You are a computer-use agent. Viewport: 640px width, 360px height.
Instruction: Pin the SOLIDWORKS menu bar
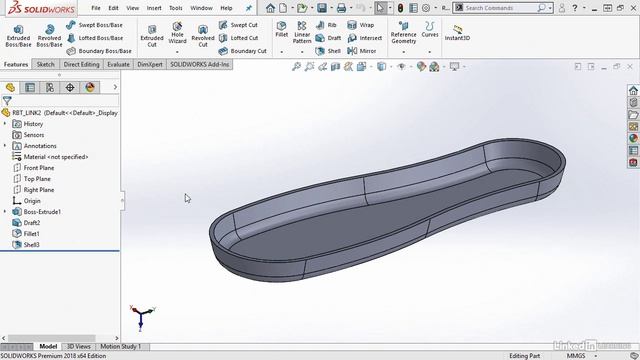(x=249, y=8)
